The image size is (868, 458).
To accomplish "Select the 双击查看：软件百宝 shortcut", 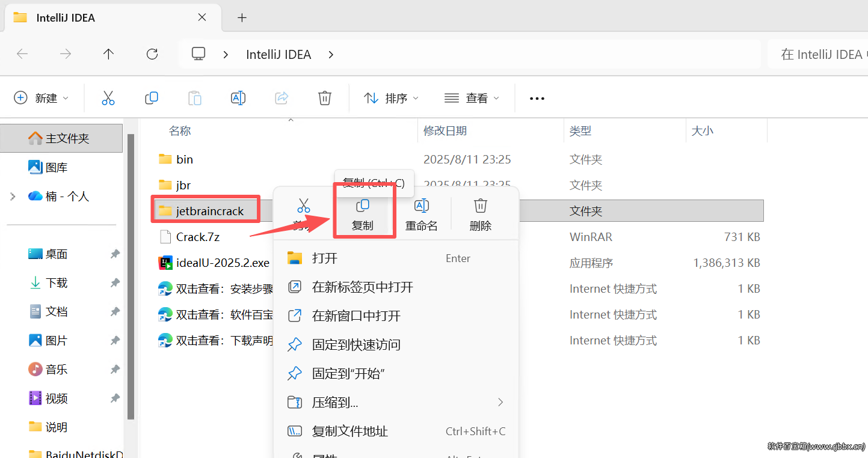I will pyautogui.click(x=215, y=315).
